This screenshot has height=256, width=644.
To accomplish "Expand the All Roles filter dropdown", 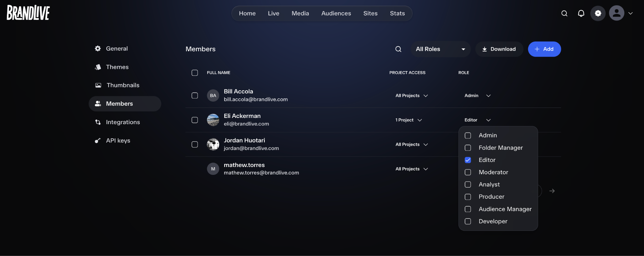I will pos(441,49).
